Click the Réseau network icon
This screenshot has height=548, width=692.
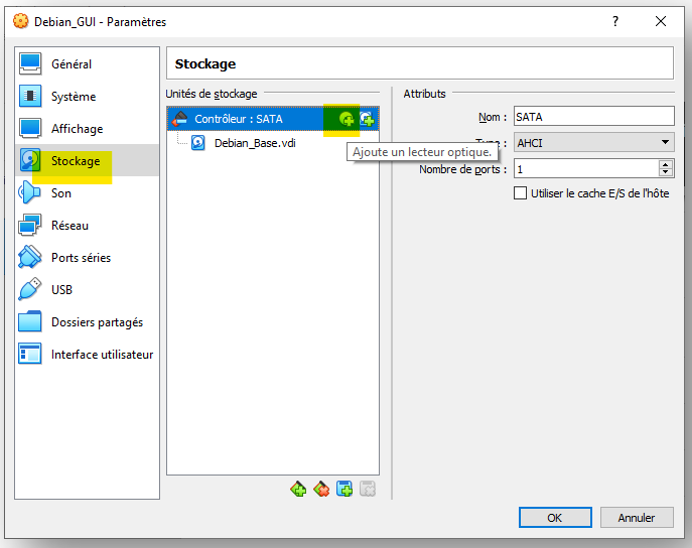tap(30, 225)
